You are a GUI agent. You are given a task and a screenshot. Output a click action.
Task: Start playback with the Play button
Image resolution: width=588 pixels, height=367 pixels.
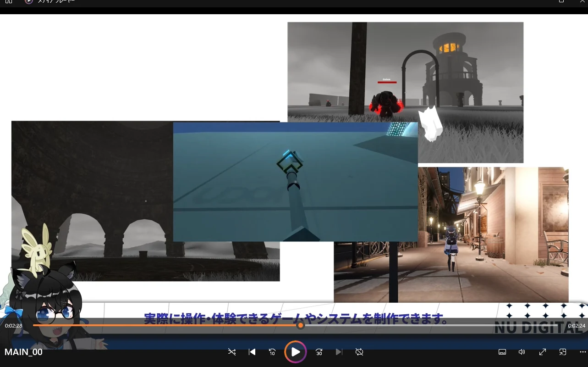click(x=296, y=352)
